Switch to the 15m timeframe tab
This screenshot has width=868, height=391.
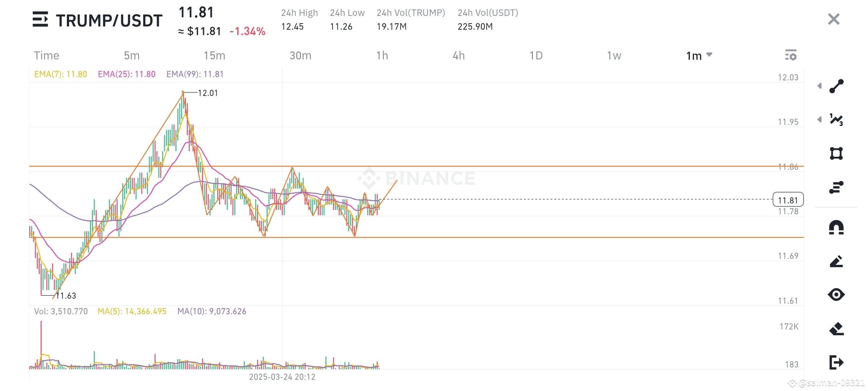(x=214, y=55)
